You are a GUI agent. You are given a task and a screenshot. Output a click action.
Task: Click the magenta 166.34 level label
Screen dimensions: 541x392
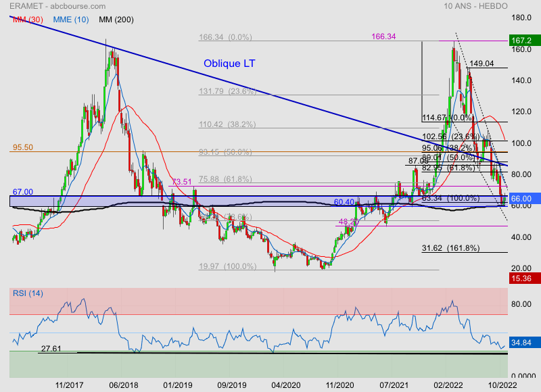tap(383, 36)
